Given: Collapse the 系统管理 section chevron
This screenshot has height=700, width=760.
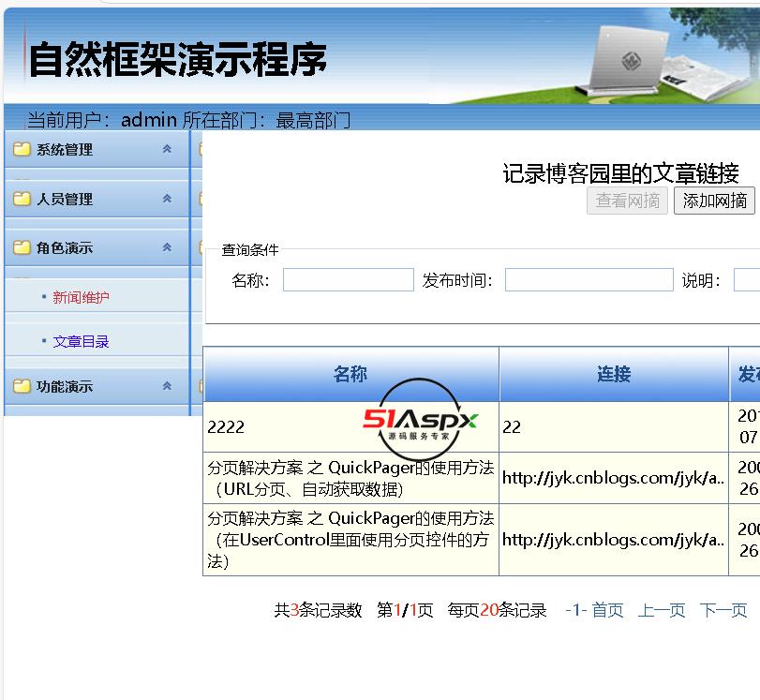Looking at the screenshot, I should click(167, 149).
